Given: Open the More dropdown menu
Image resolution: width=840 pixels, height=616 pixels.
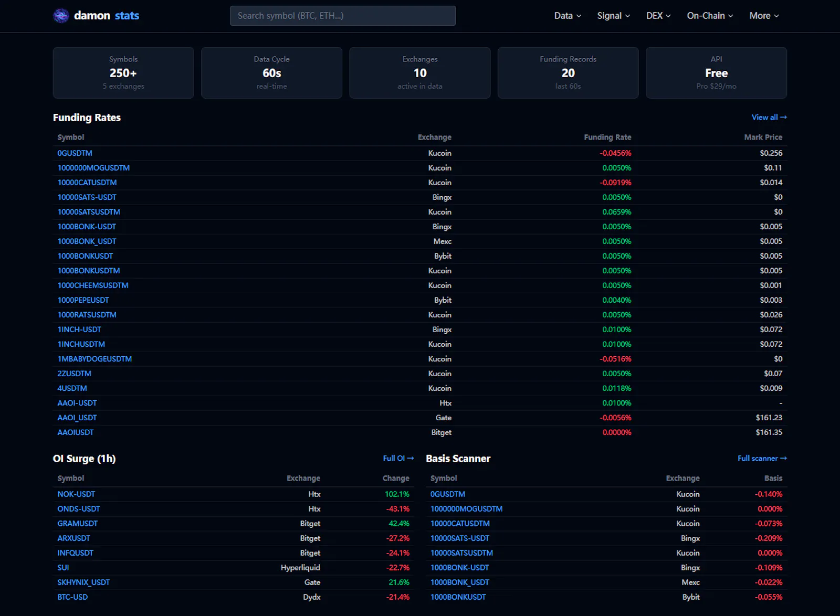Looking at the screenshot, I should (x=764, y=16).
